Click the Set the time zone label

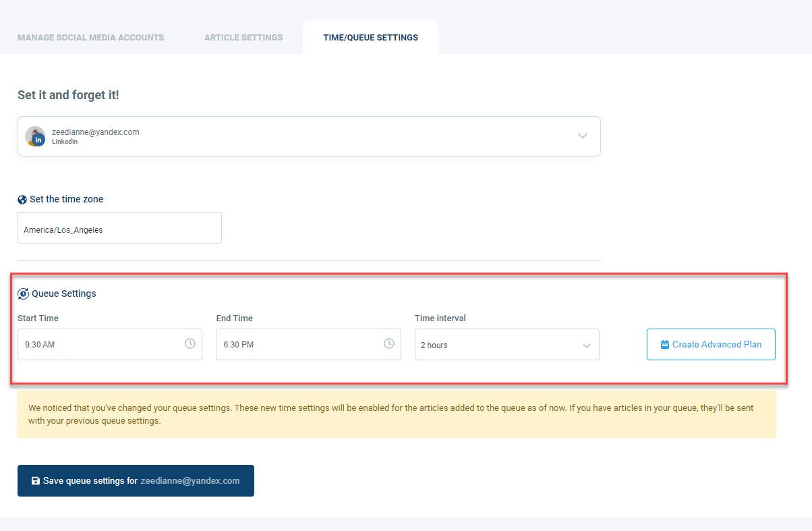click(67, 199)
